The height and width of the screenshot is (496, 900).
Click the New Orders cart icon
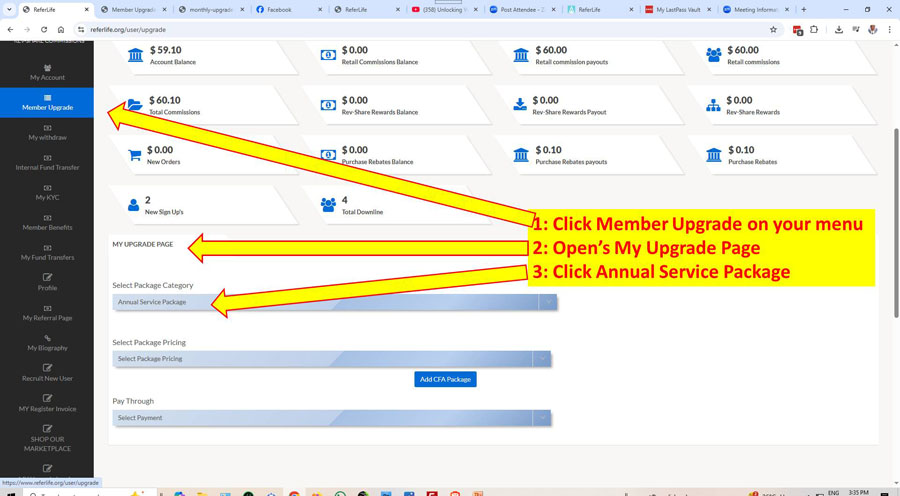[x=135, y=155]
